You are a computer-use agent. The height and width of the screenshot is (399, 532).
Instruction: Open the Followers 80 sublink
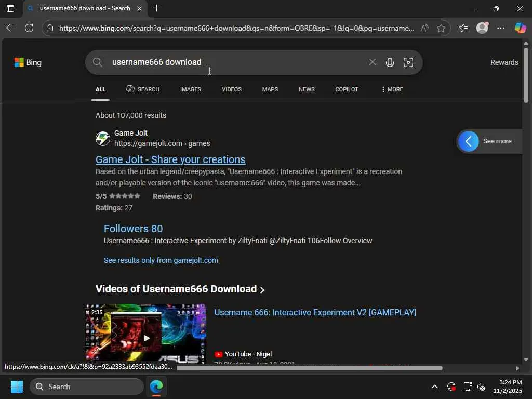coord(134,229)
